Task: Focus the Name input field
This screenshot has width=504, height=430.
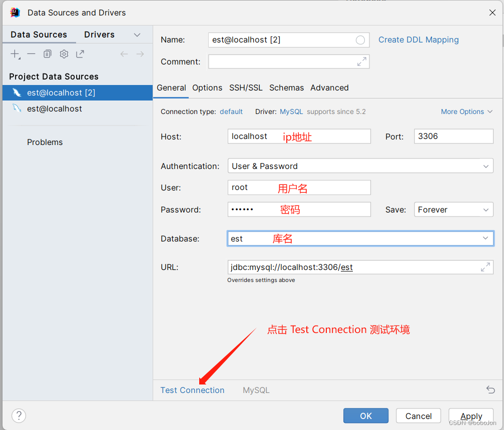Action: click(289, 40)
